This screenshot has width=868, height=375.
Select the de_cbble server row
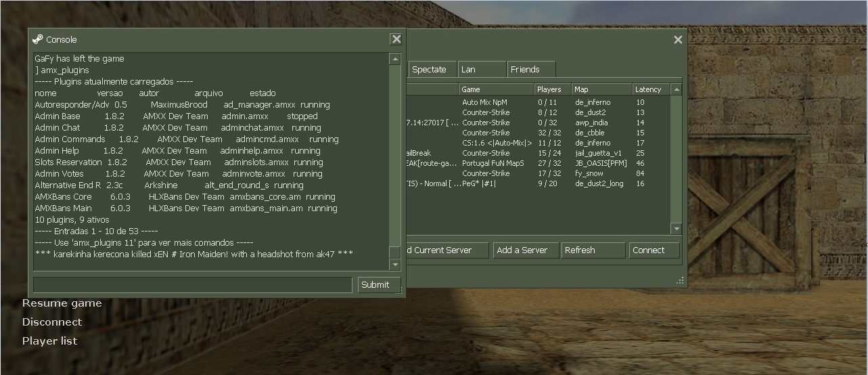point(538,133)
